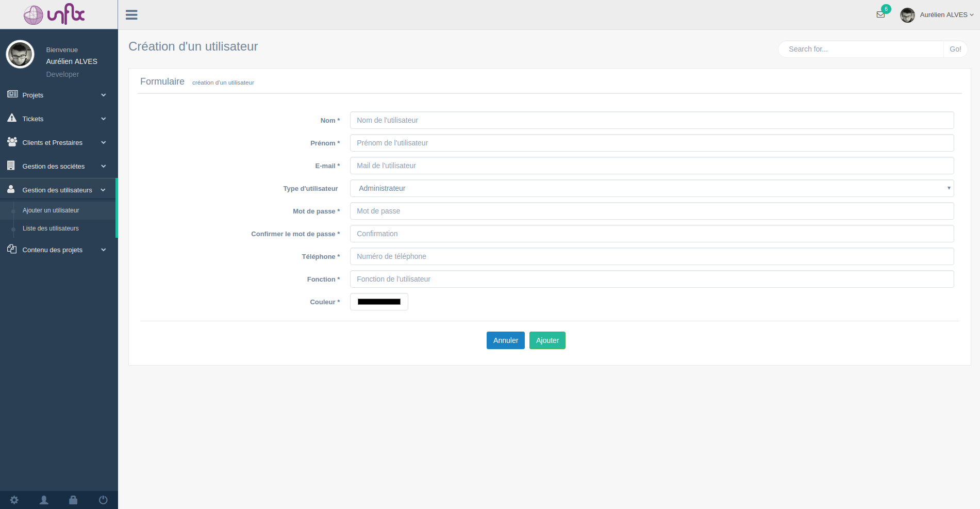Viewport: 980px width, 509px height.
Task: Click the power logout icon in sidebar footer
Action: pos(103,500)
